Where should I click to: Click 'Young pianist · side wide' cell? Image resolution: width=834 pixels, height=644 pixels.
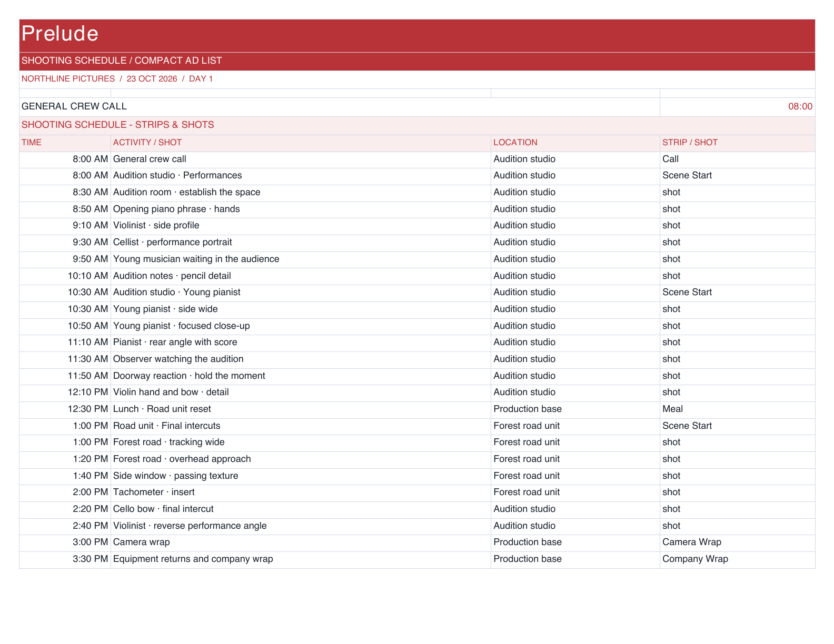(301, 309)
